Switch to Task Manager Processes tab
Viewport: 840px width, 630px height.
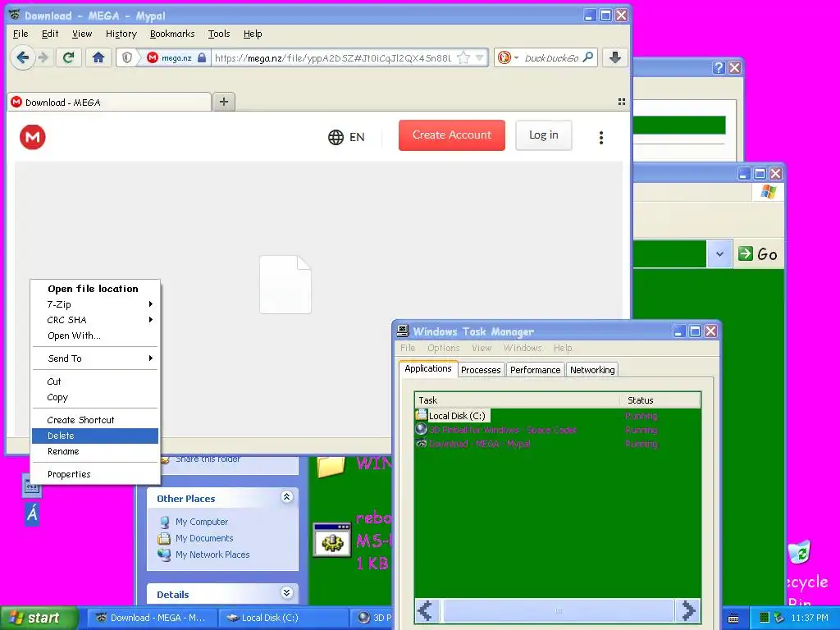[481, 370]
